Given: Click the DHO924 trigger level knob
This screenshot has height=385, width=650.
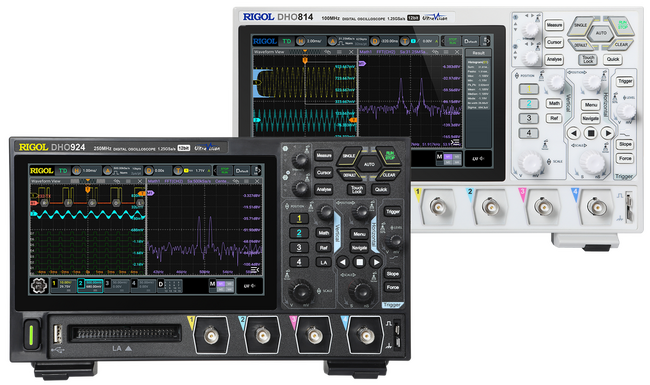Looking at the screenshot, I should pos(395,240).
